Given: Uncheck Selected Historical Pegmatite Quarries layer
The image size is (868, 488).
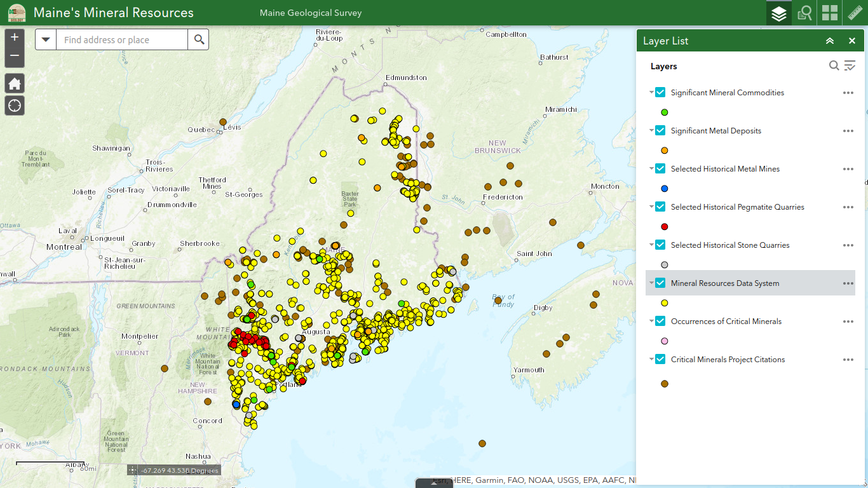Looking at the screenshot, I should [660, 207].
